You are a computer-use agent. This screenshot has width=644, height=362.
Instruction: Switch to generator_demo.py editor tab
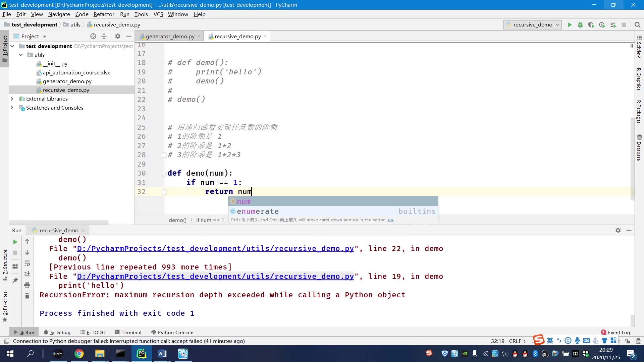170,36
